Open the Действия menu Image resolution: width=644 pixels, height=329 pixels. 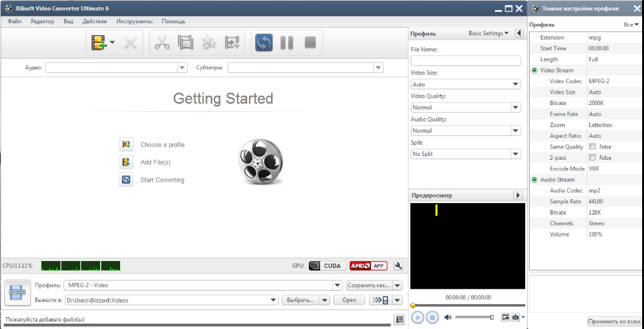pyautogui.click(x=94, y=21)
